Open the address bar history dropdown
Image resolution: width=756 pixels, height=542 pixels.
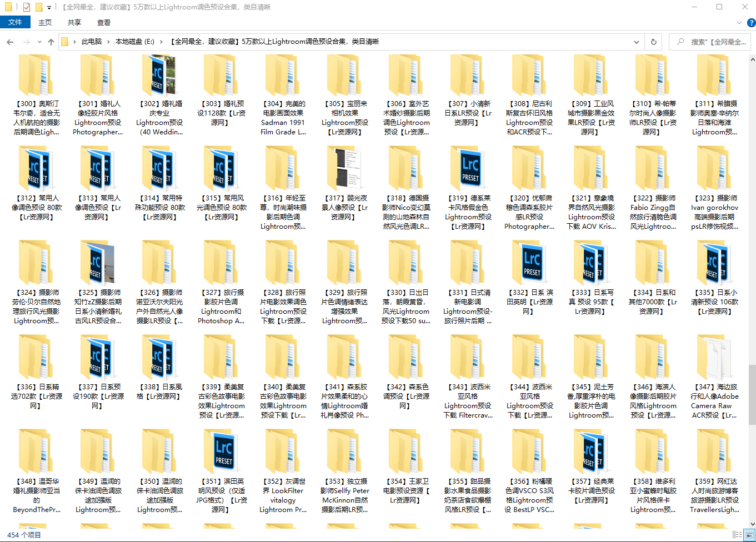point(636,42)
